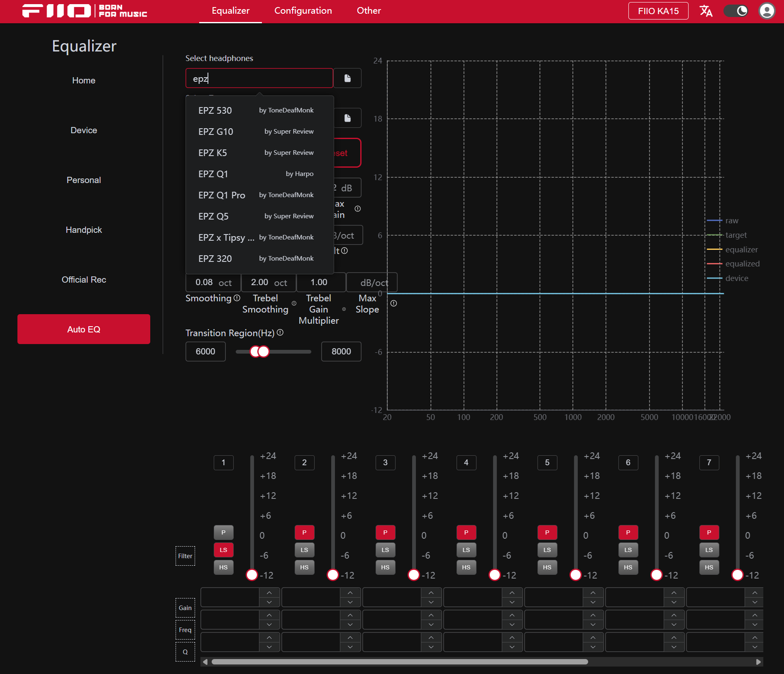The height and width of the screenshot is (674, 784).
Task: Open Handpick in the sidebar
Action: tap(83, 230)
